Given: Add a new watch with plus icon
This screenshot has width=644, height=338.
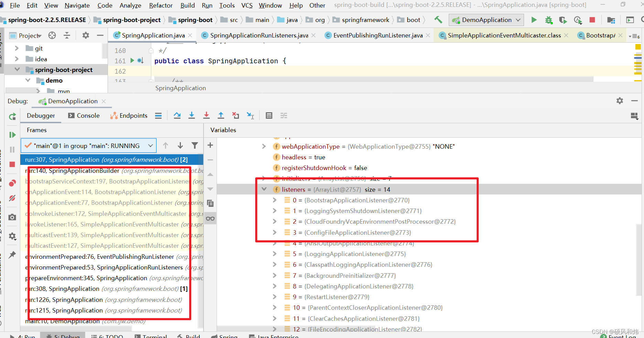Looking at the screenshot, I should pyautogui.click(x=210, y=145).
